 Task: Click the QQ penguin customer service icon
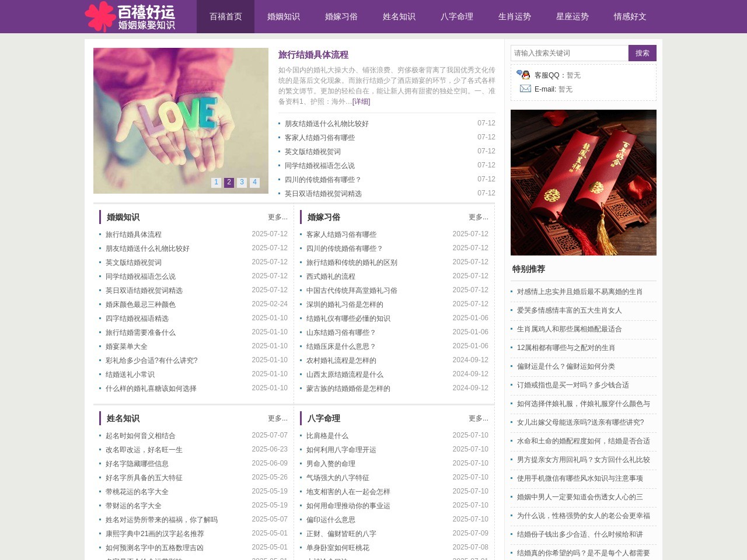pyautogui.click(x=523, y=75)
